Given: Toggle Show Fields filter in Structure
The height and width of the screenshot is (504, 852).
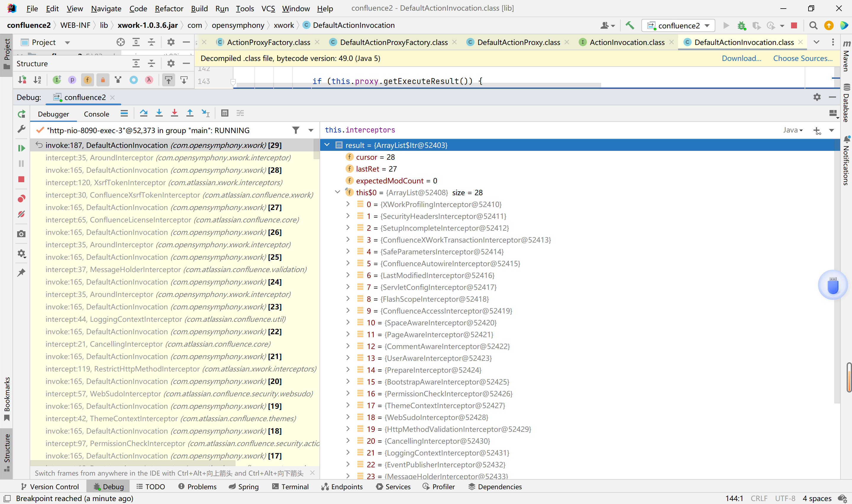Looking at the screenshot, I should (x=87, y=80).
